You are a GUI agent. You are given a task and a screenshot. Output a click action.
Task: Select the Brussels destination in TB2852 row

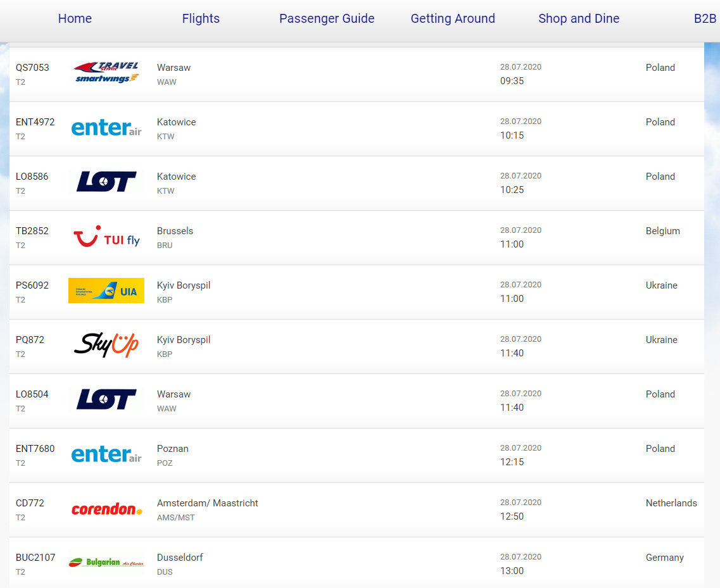tap(175, 231)
